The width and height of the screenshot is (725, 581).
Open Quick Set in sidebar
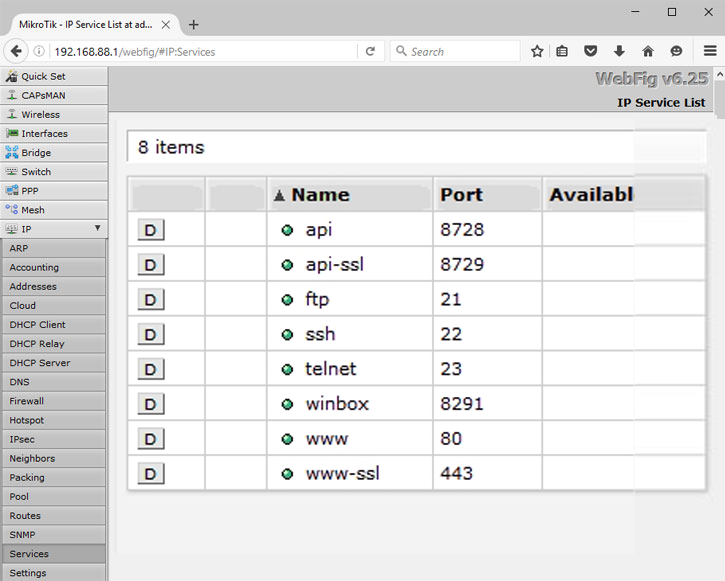tap(54, 76)
